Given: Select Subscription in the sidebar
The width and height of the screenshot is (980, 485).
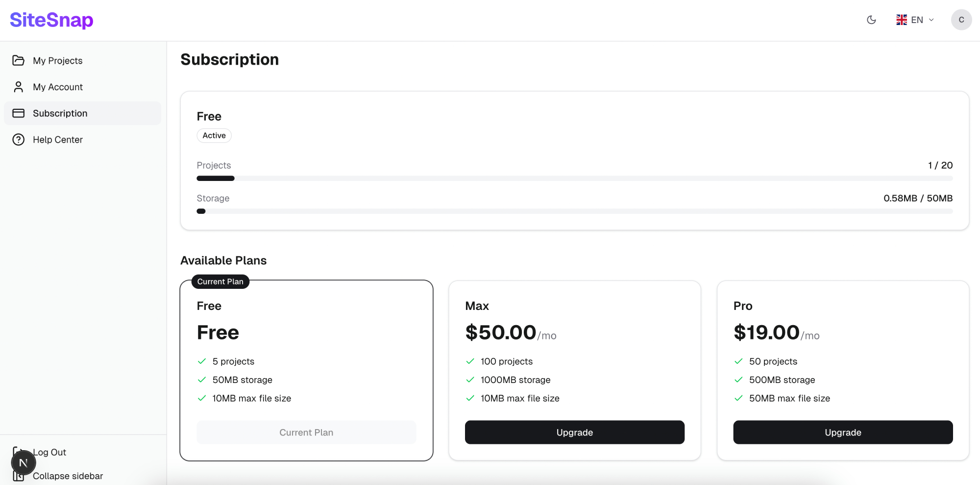Looking at the screenshot, I should [x=60, y=113].
